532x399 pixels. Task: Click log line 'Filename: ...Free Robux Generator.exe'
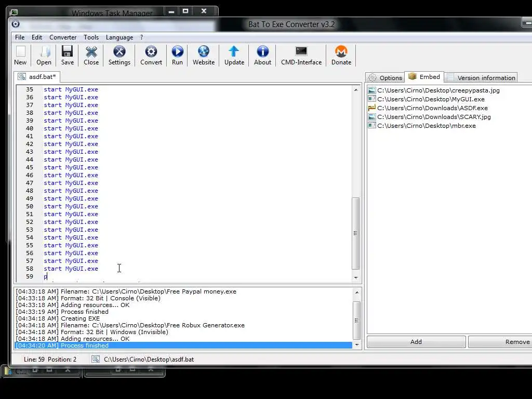pyautogui.click(x=130, y=325)
